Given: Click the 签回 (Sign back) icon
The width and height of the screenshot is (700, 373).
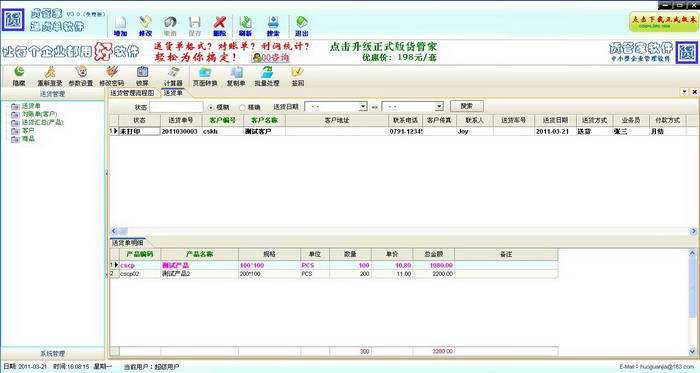Looking at the screenshot, I should pyautogui.click(x=298, y=76).
